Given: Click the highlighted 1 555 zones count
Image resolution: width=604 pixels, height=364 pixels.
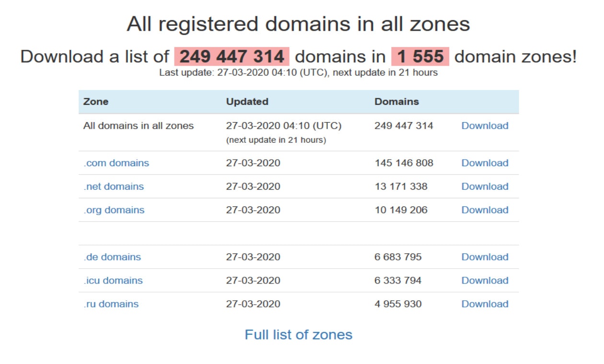Looking at the screenshot, I should click(420, 57).
